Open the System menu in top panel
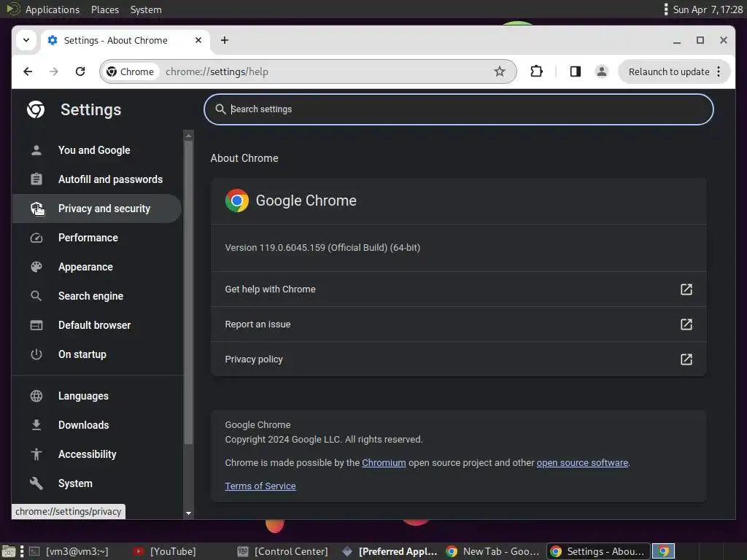The image size is (747, 560). (146, 9)
